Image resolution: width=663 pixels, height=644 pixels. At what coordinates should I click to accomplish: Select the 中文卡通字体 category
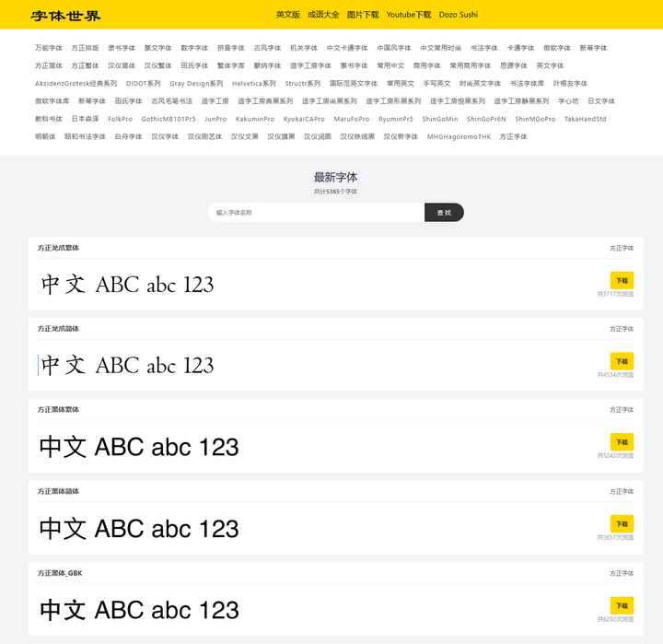(347, 48)
